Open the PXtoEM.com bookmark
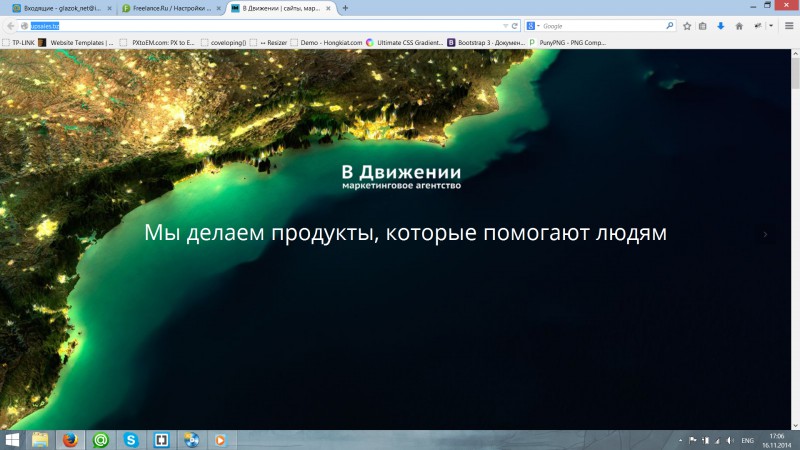Screen dimensions: 800x450 [x=158, y=43]
